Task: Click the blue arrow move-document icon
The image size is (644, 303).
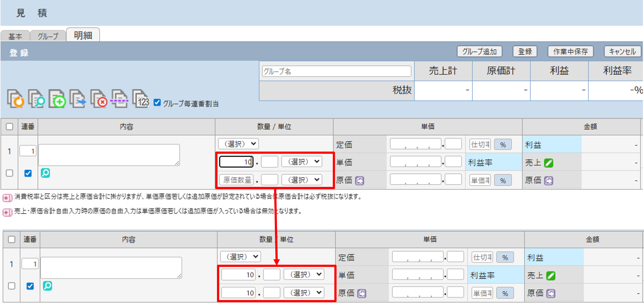Action: 78,99
